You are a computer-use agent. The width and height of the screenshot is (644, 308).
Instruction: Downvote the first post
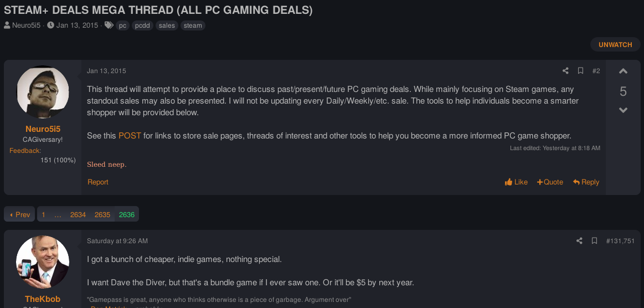(623, 110)
